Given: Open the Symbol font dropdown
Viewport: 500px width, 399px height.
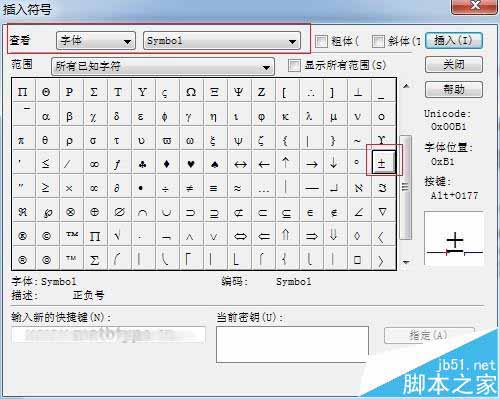Looking at the screenshot, I should coord(222,41).
